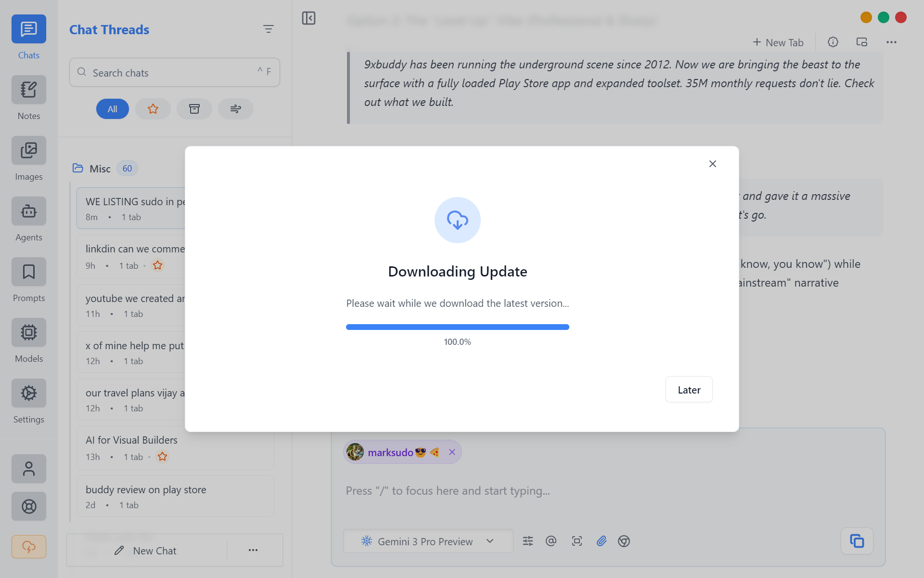Viewport: 924px width, 578px height.
Task: Open the Agents robot icon
Action: 29,211
